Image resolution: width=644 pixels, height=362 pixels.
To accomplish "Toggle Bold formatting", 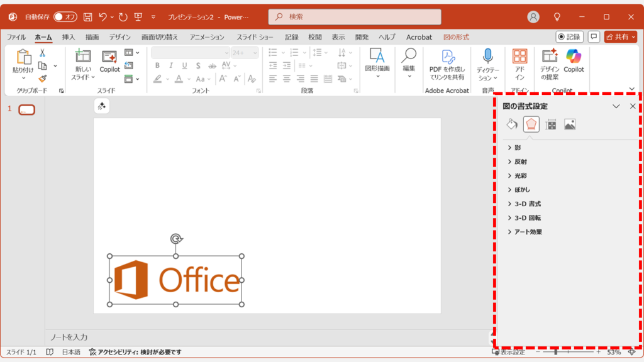I will pyautogui.click(x=157, y=65).
